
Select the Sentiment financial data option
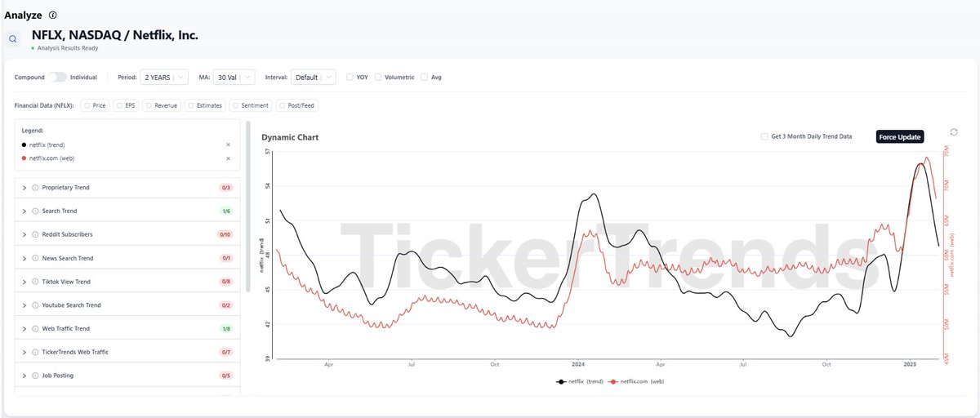pos(251,105)
